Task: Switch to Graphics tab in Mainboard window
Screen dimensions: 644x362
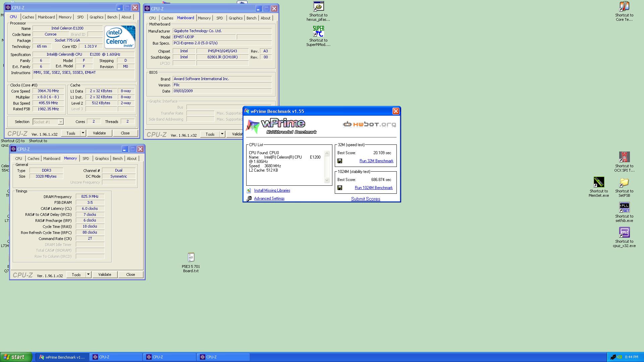Action: pyautogui.click(x=236, y=18)
